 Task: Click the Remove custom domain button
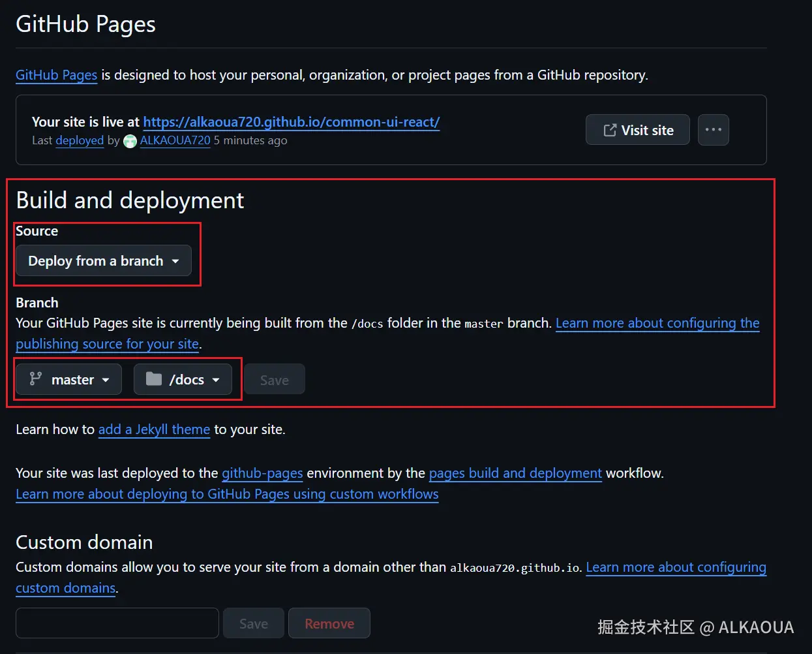click(329, 623)
